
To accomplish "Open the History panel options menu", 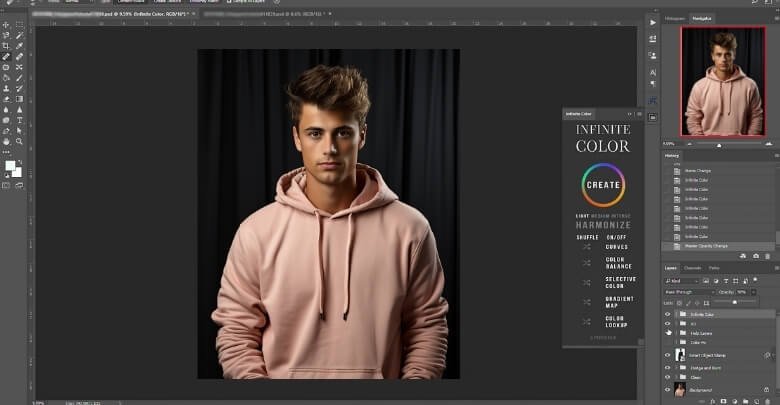I will point(777,156).
